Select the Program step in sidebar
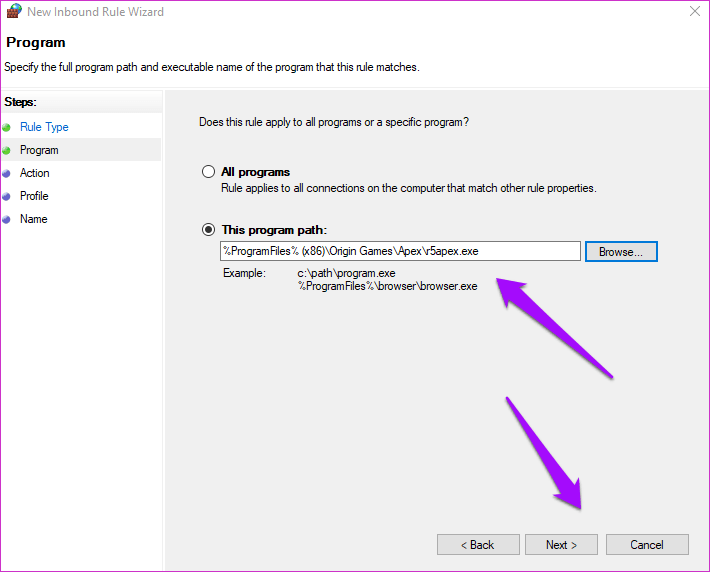710x572 pixels. click(x=39, y=150)
